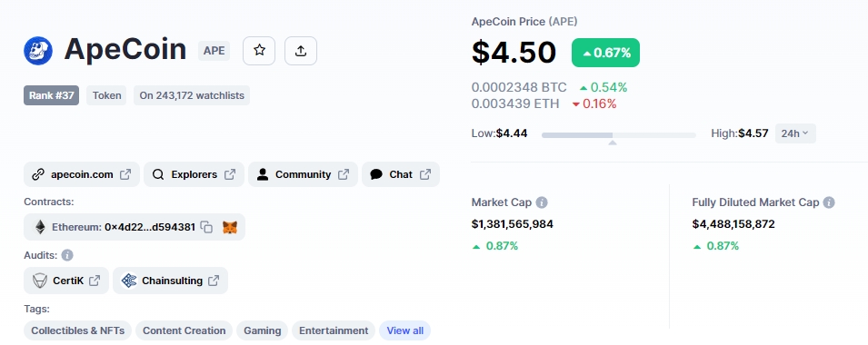Click the MetaMask fox icon
Image resolution: width=868 pixels, height=345 pixels.
(x=230, y=227)
